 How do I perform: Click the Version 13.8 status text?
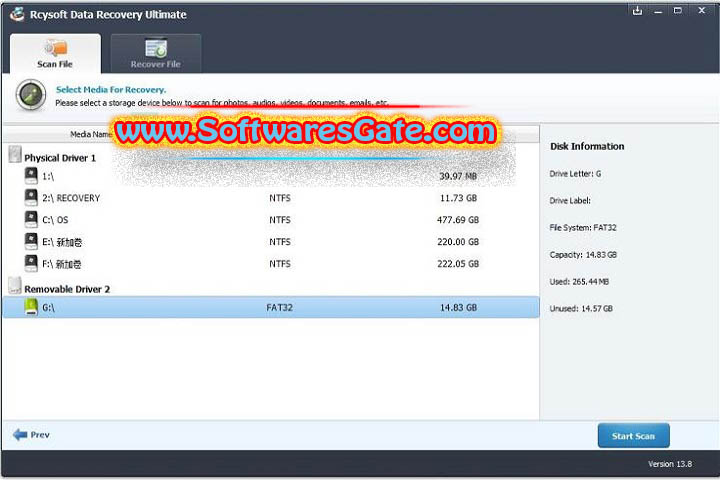670,464
